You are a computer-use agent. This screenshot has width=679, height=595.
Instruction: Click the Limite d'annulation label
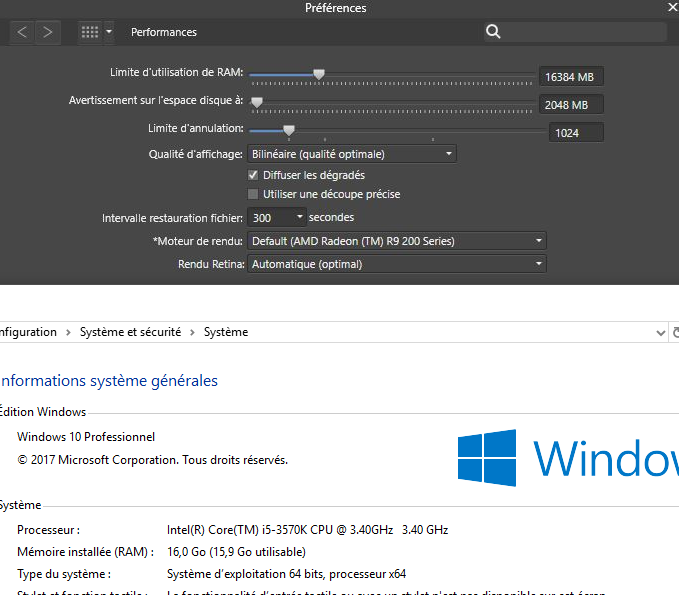(195, 128)
